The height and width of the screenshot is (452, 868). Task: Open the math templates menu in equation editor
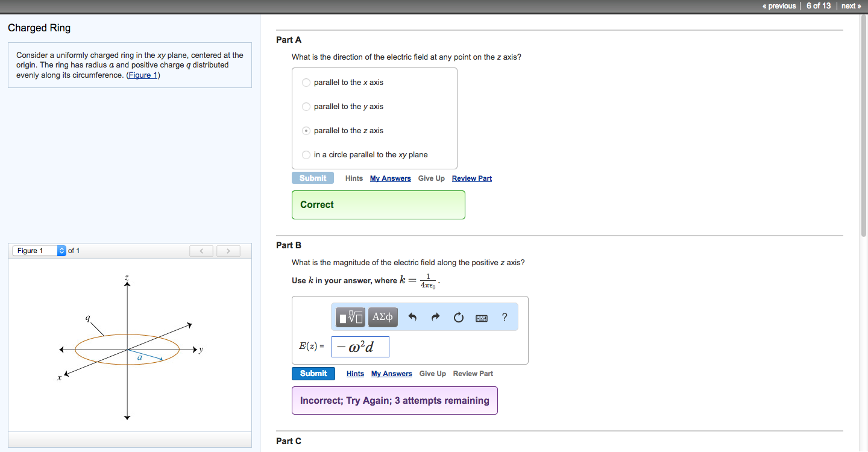tap(350, 316)
